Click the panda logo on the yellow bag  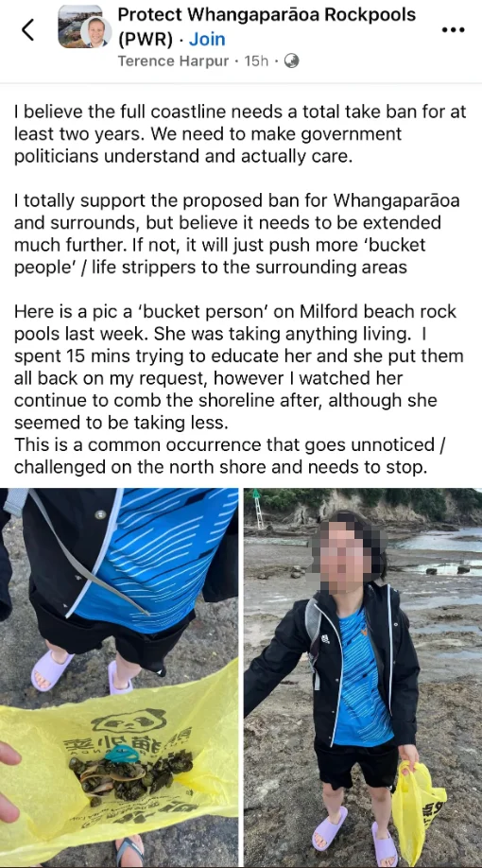pos(129,721)
